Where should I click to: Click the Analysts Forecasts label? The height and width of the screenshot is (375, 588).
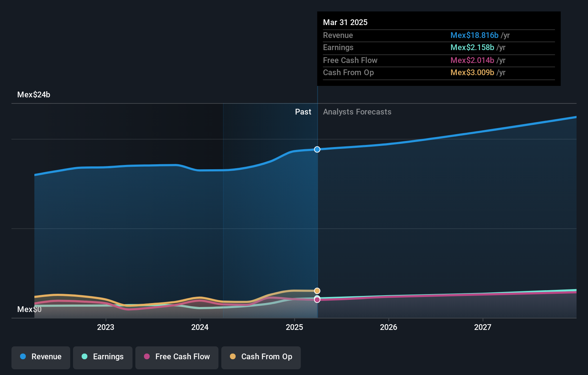(x=357, y=112)
